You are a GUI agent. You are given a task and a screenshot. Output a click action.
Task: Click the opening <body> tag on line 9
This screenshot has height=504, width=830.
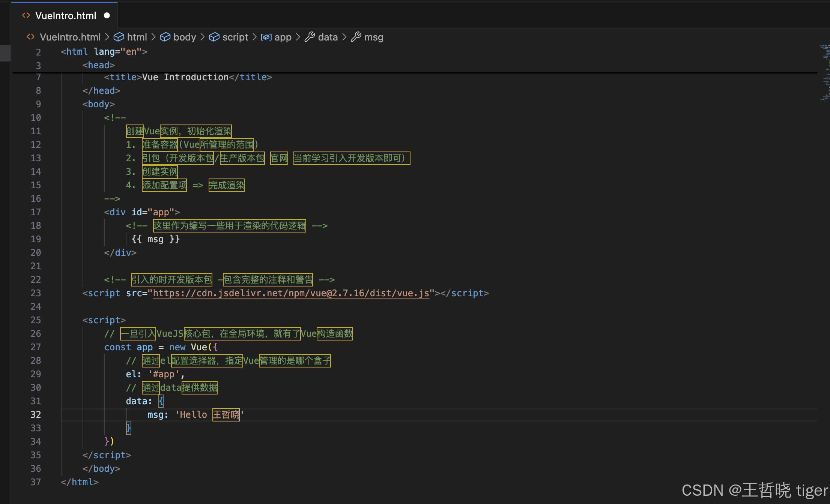[x=98, y=104]
